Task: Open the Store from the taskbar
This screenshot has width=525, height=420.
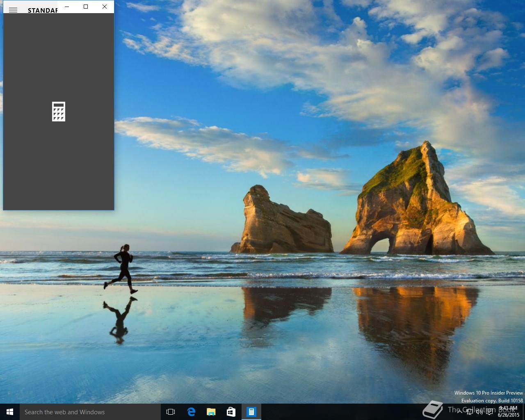Action: [231, 412]
